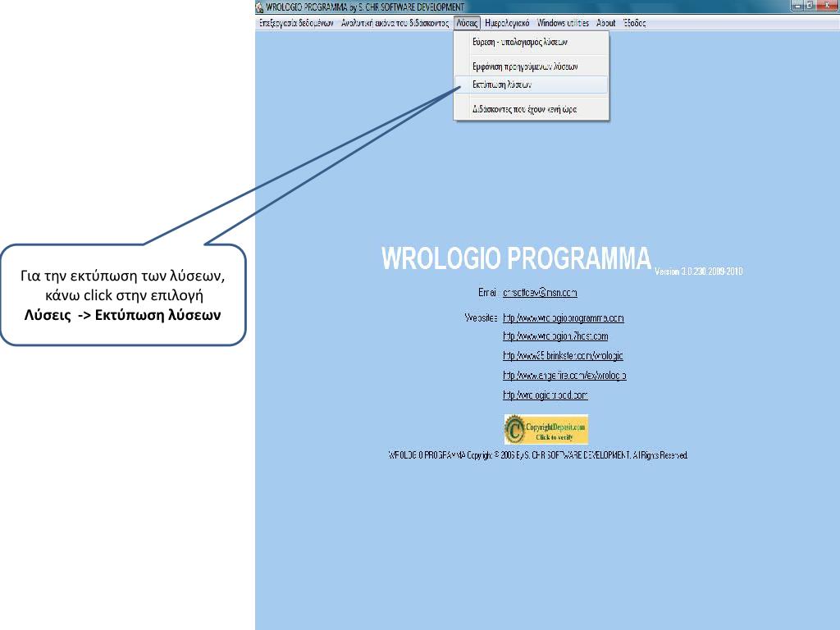Screen dimensions: 840x630
Task: Open the wrologio.tripod.com link
Action: [x=545, y=395]
